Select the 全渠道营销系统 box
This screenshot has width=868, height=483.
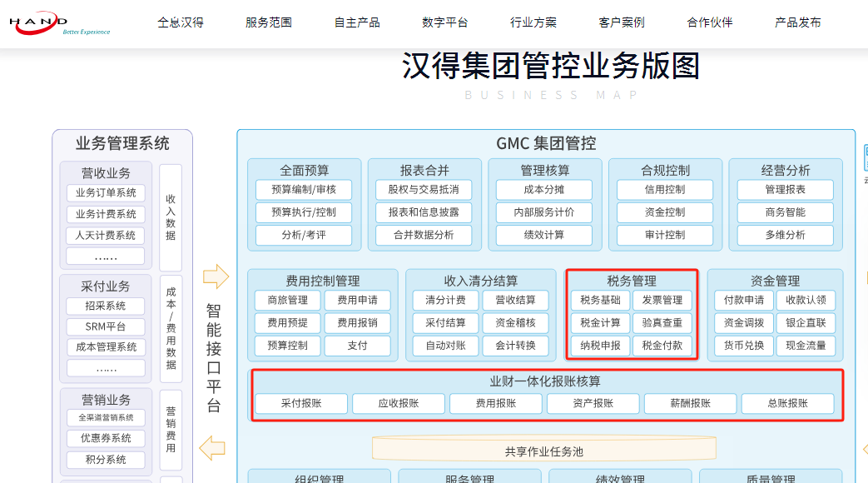[106, 418]
